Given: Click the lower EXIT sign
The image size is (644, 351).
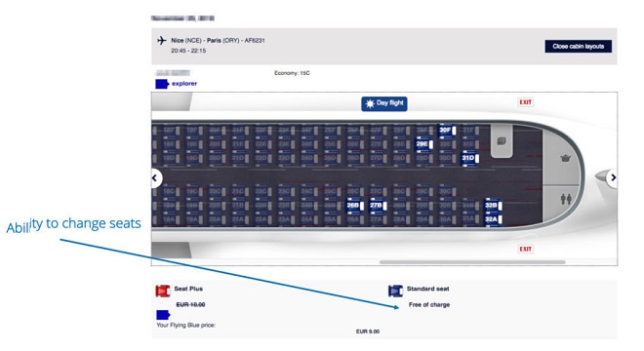Looking at the screenshot, I should pos(525,250).
